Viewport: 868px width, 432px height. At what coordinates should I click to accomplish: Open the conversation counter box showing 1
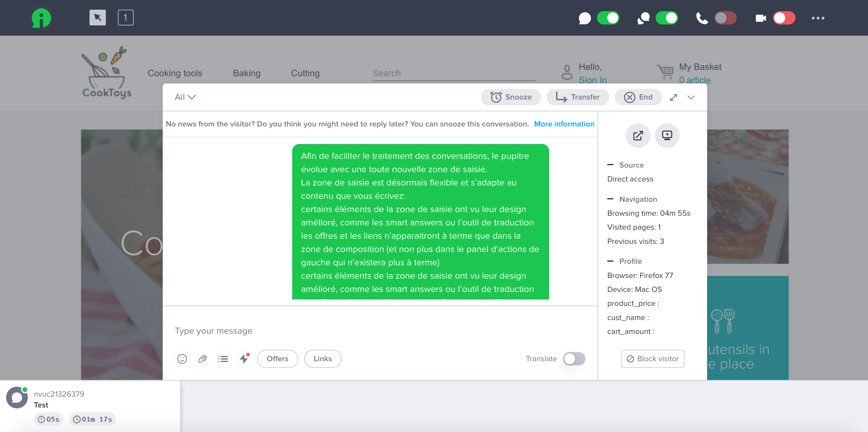pos(125,18)
